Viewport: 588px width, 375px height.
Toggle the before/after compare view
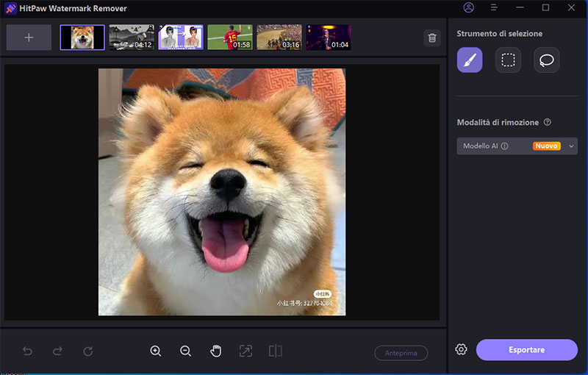pyautogui.click(x=276, y=351)
